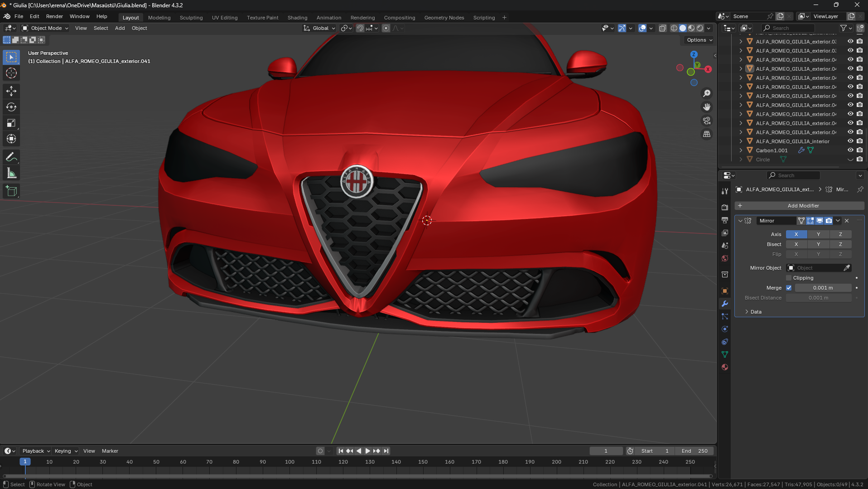Select the Cursor tool in the toolbar

coord(11,73)
